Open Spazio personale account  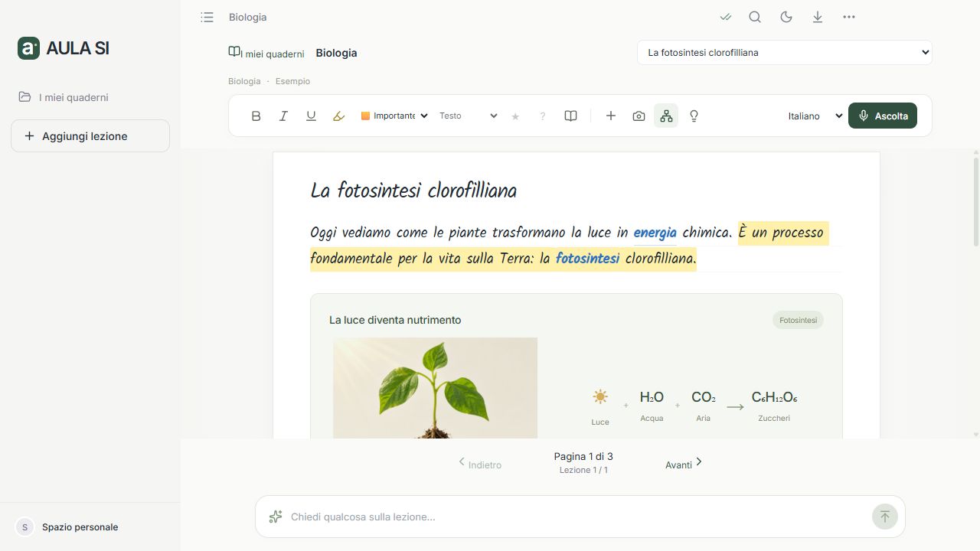coord(67,527)
